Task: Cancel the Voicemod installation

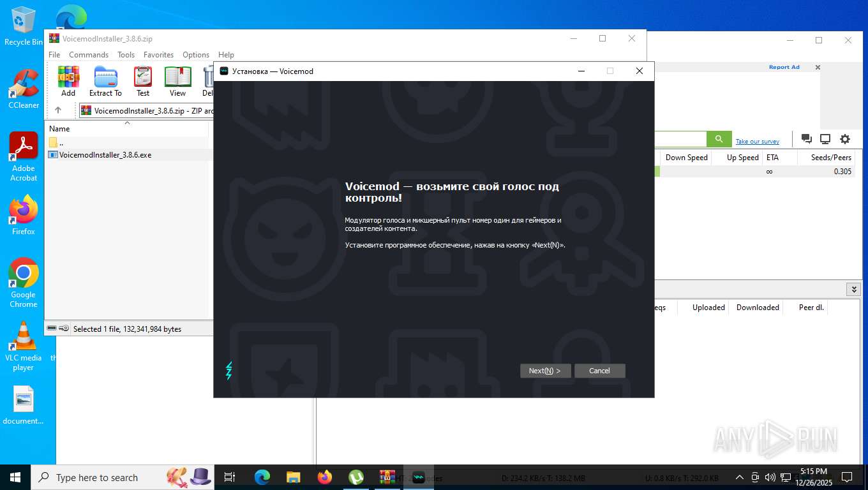Action: pyautogui.click(x=599, y=371)
